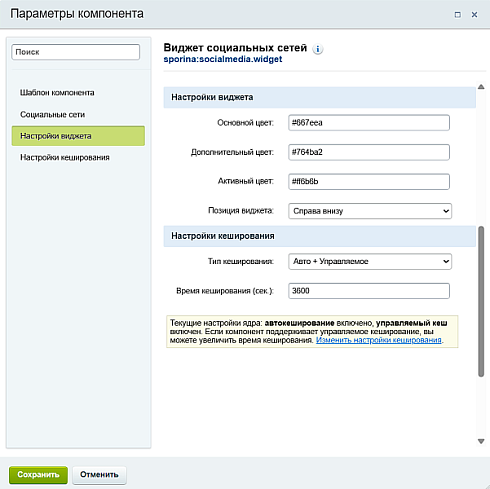Click the 'Параметры компонента' dialog title
This screenshot has height=489, width=490.
pos(77,14)
